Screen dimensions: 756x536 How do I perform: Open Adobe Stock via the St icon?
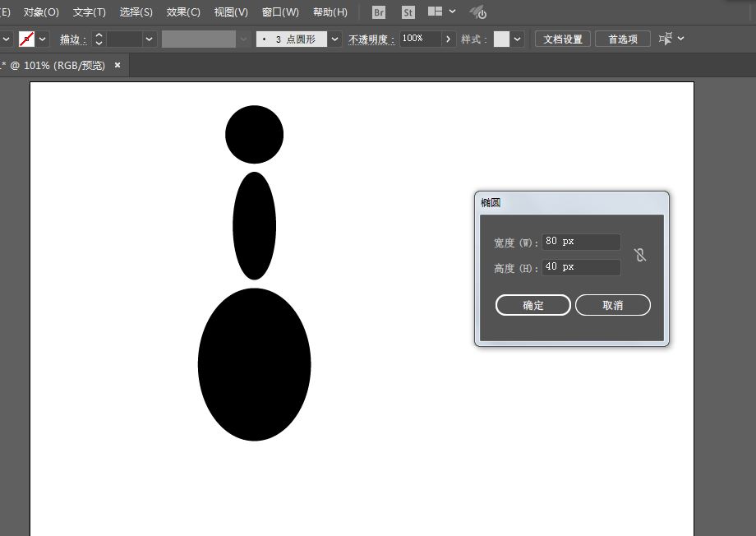[408, 12]
